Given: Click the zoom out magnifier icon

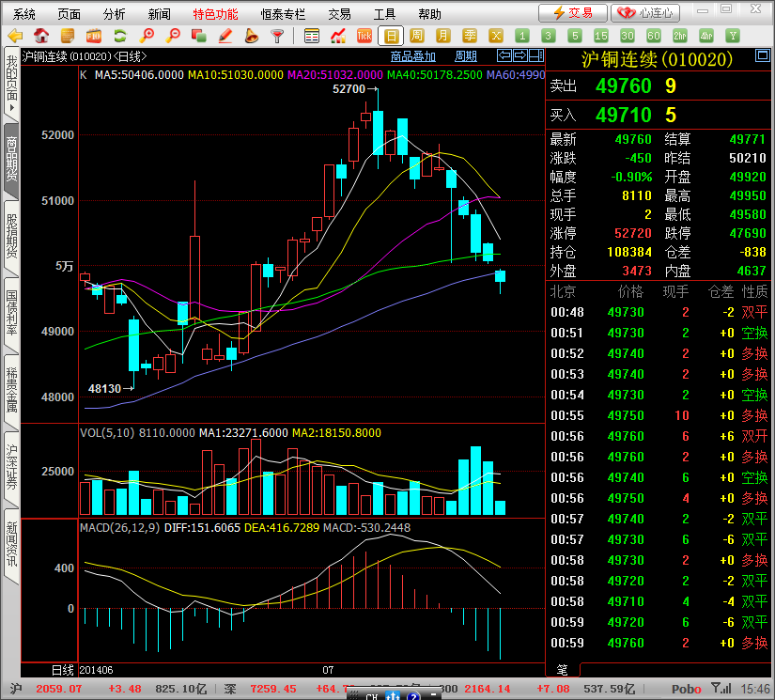Looking at the screenshot, I should click(x=173, y=36).
